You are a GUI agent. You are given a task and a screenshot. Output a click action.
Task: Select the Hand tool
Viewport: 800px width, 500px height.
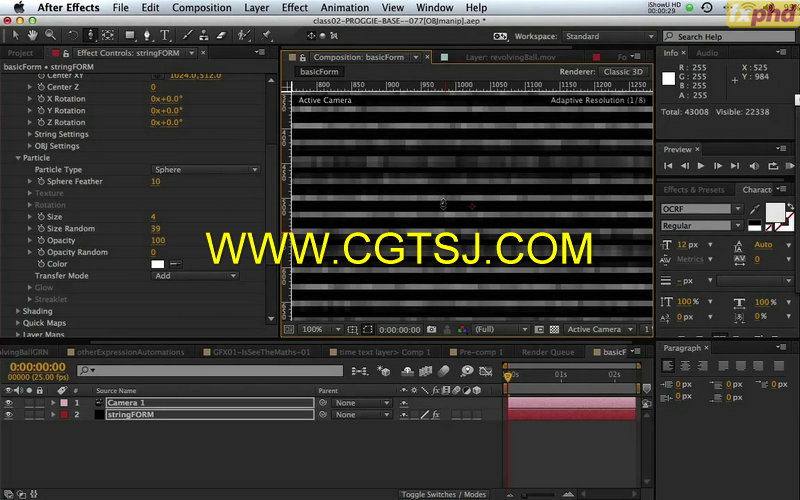33,35
